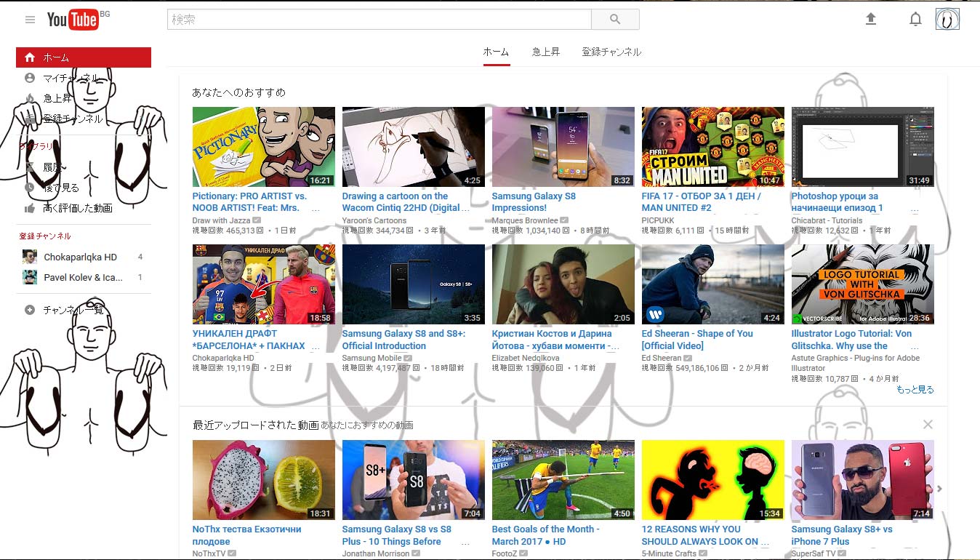Open the upload arrow icon
Screen dimensions: 980x560
(871, 20)
